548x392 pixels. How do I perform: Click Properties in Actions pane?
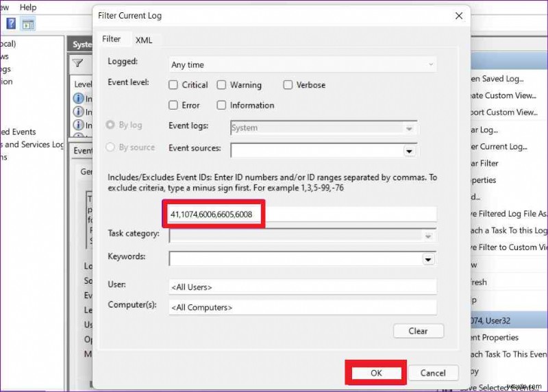pyautogui.click(x=484, y=180)
